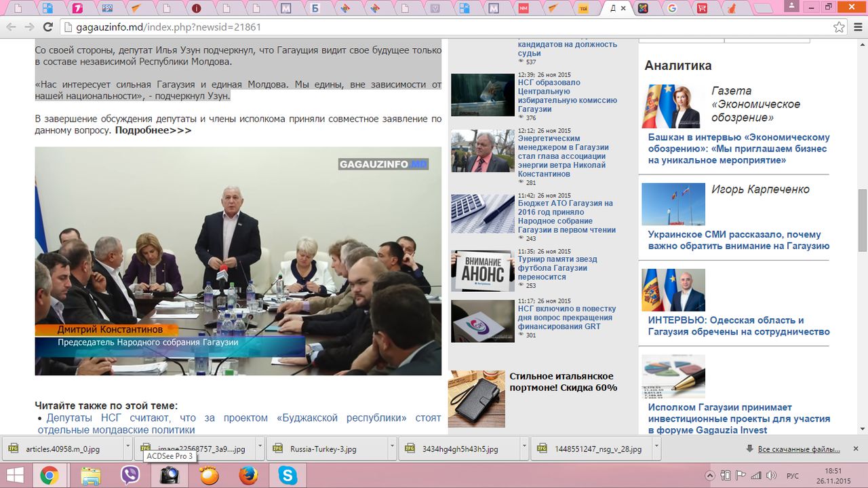
Task: Open Firefox from the taskbar
Action: [248, 475]
